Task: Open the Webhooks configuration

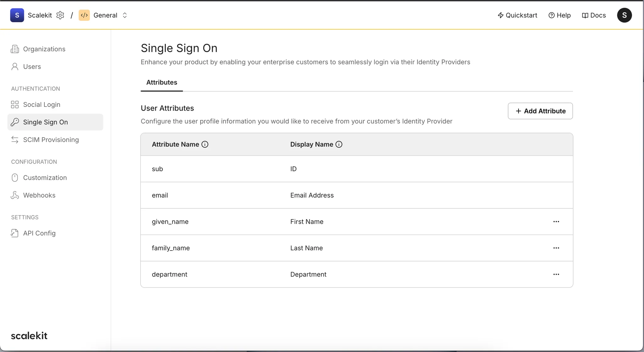Action: [39, 195]
